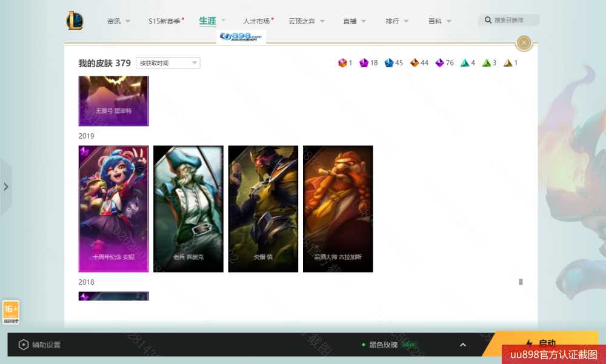
Task: Click the magenta gem icon with count 18
Action: coord(364,62)
